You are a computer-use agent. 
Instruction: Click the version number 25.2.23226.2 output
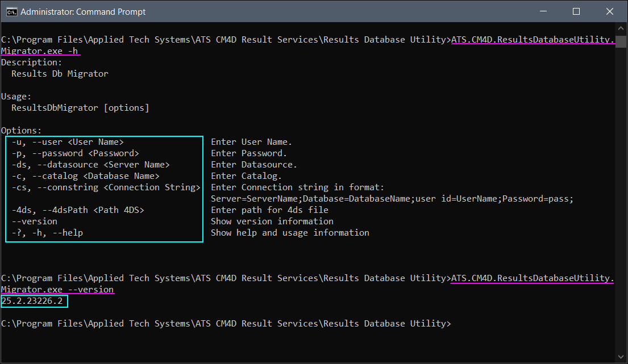pos(32,301)
